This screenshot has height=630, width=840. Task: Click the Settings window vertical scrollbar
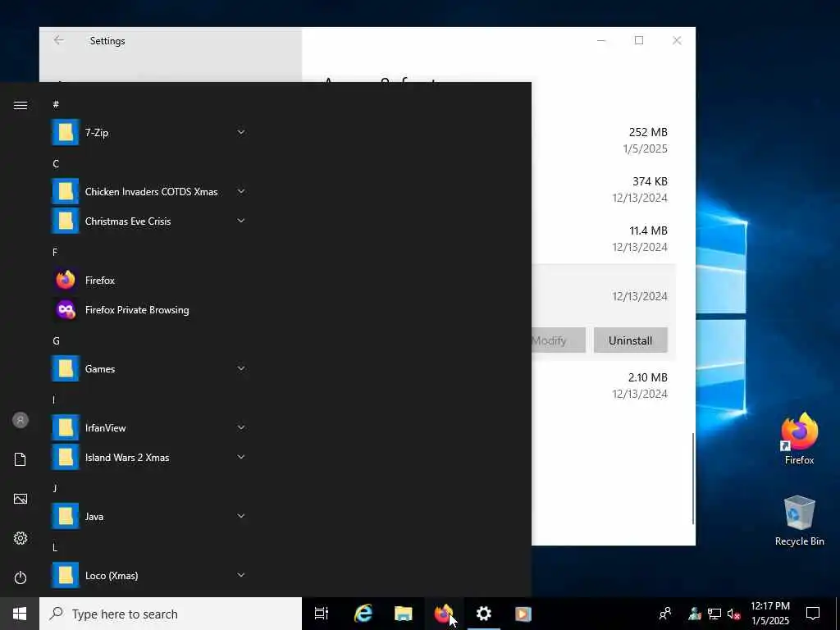[692, 478]
